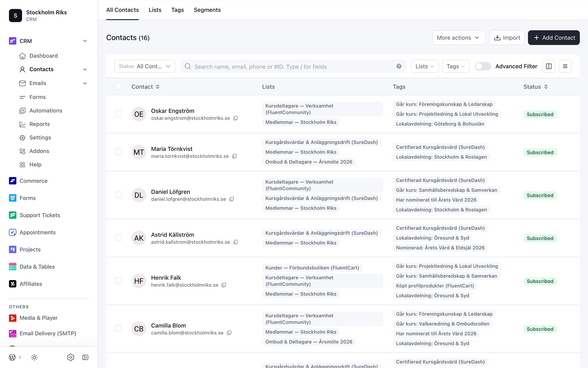Focus the contact search field
Viewport: 588px width, 368px height.
click(293, 66)
